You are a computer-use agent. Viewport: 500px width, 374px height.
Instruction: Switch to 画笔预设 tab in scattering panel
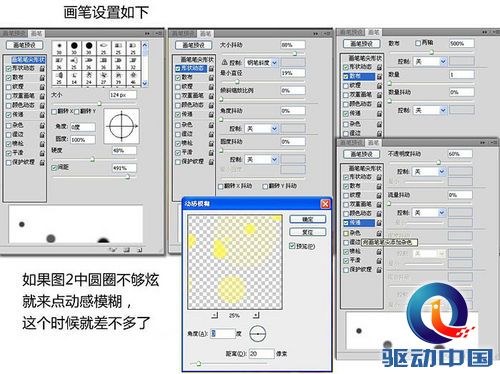click(351, 32)
